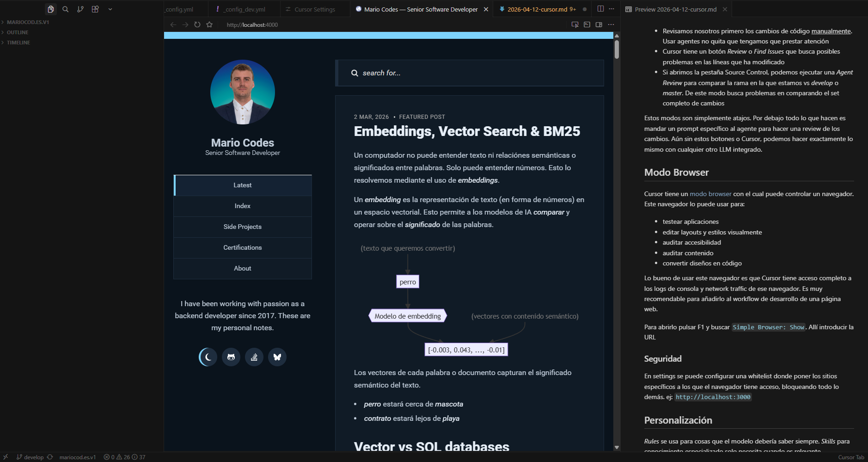Open problems errors and warnings counter
Viewport: 868px width, 462px height.
point(125,457)
